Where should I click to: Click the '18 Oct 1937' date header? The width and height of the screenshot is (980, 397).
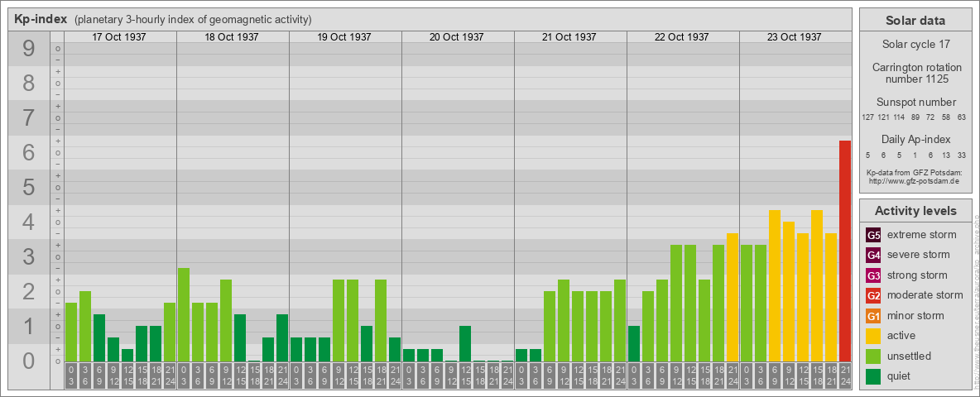click(231, 37)
